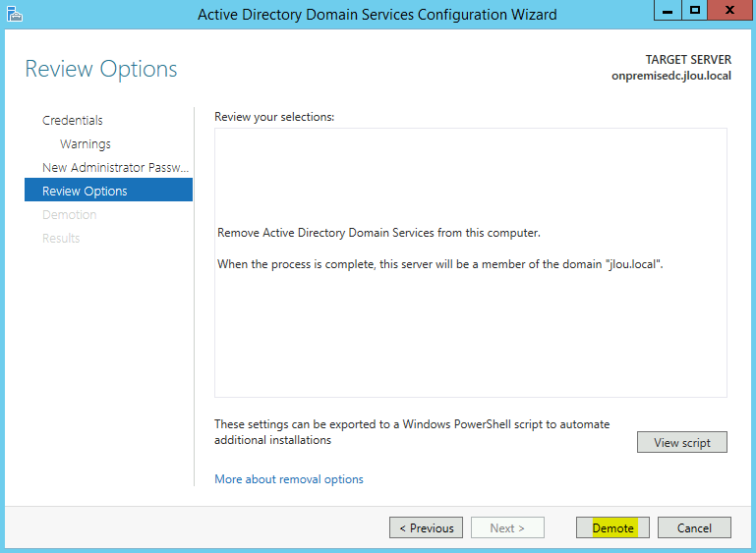Image resolution: width=756 pixels, height=553 pixels.
Task: Click the PowerShell script export description text
Action: (x=412, y=432)
